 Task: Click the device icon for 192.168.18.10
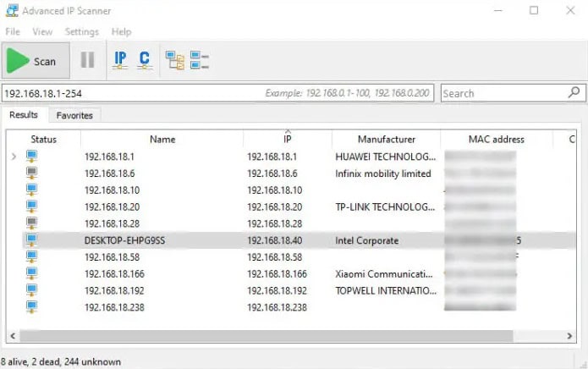tap(31, 190)
